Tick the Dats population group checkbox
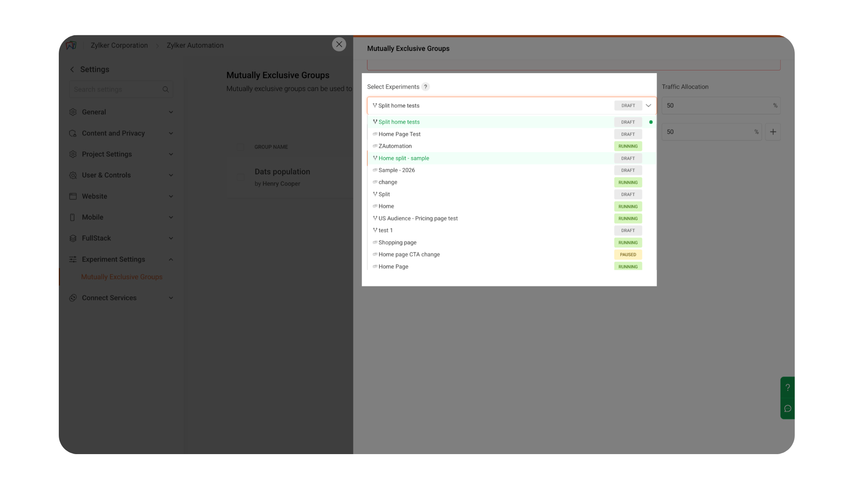 click(241, 177)
